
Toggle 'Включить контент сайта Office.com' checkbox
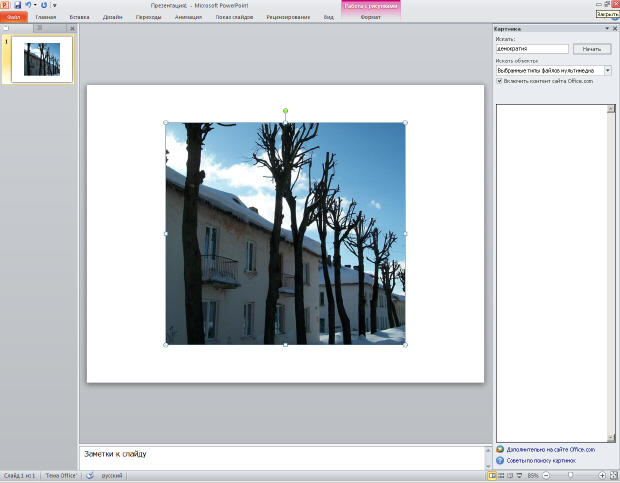500,81
